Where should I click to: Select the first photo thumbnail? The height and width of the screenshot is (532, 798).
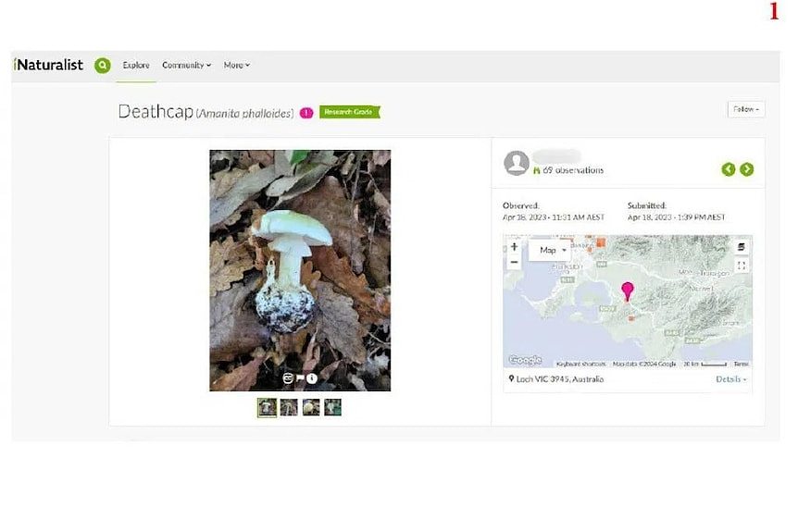pyautogui.click(x=268, y=407)
